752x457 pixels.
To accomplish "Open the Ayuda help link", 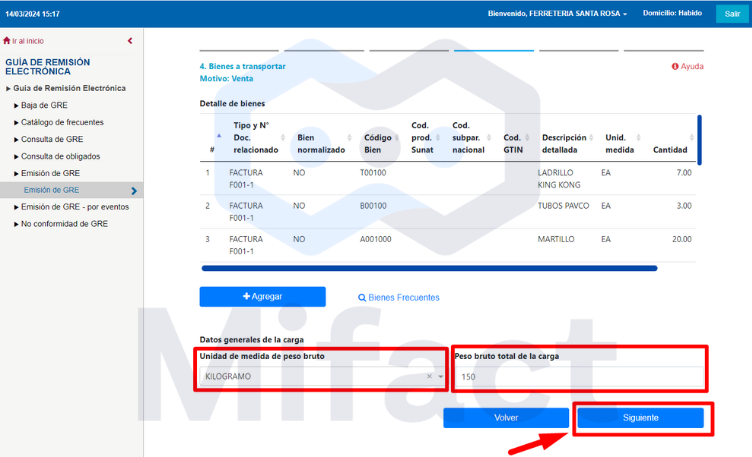I will tap(688, 66).
